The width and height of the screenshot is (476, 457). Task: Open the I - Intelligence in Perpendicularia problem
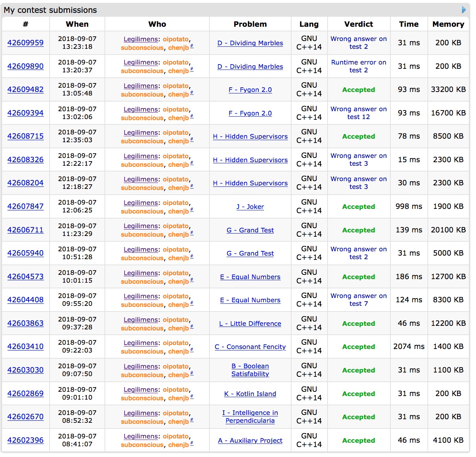(x=250, y=417)
